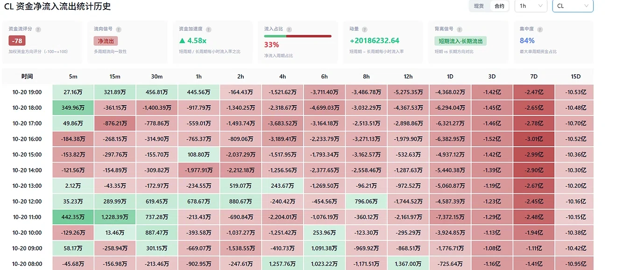
Task: Click the 4h column header
Action: coord(283,77)
